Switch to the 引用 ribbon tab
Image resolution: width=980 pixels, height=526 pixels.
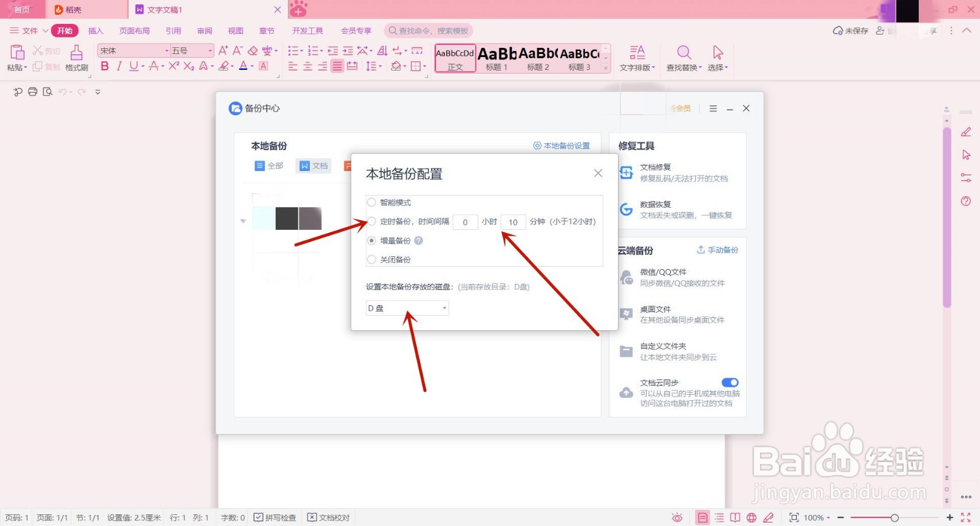(x=173, y=31)
